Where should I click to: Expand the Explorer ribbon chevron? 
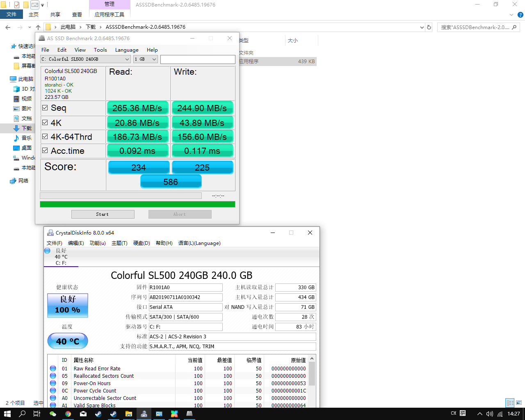[x=511, y=15]
